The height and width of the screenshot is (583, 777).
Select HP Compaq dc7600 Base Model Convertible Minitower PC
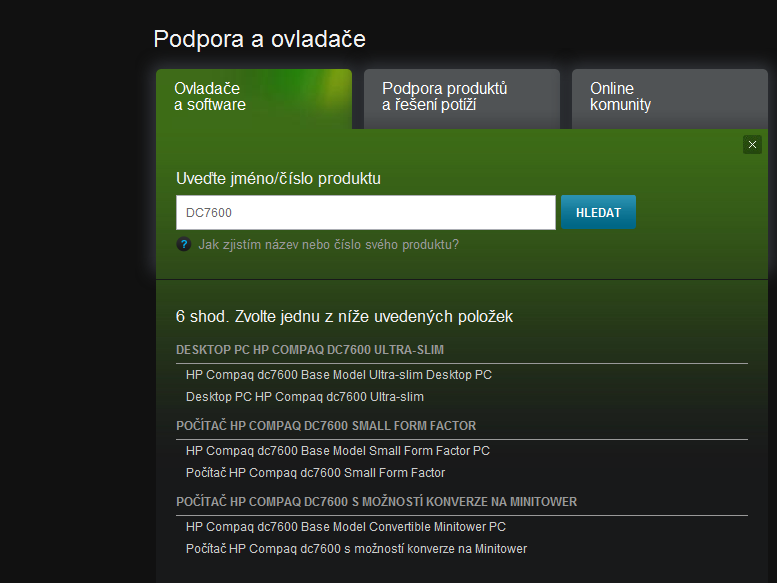(x=345, y=527)
